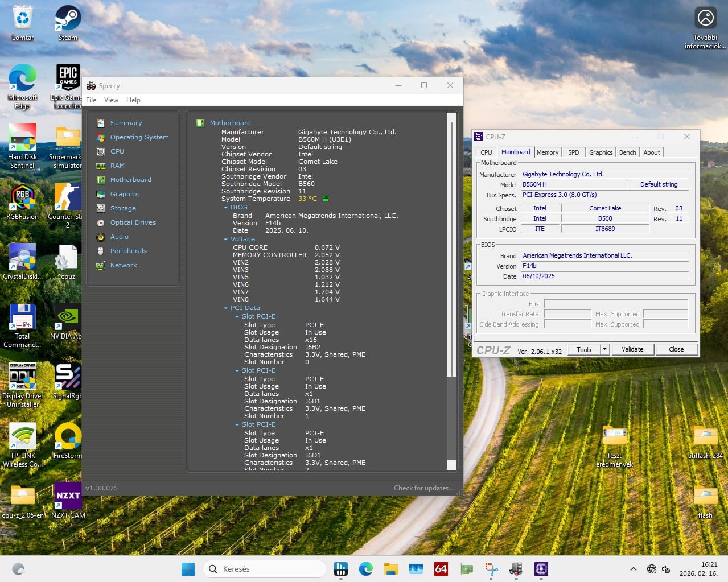The height and width of the screenshot is (582, 728).
Task: Open the View menu in Speccy
Action: pyautogui.click(x=111, y=100)
